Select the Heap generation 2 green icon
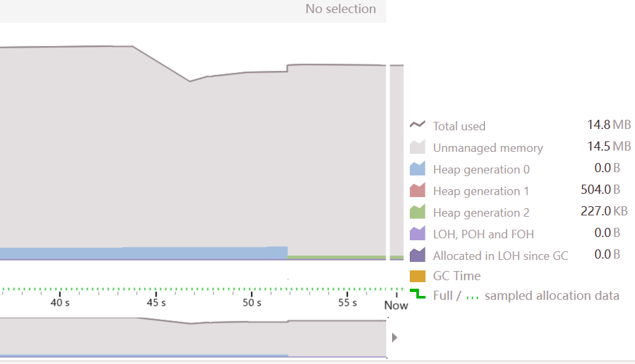635x364 pixels. [x=417, y=211]
